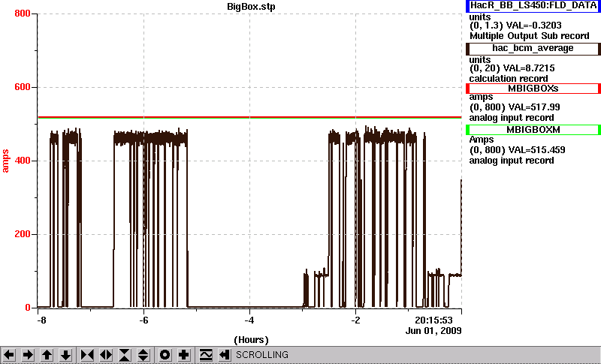The width and height of the screenshot is (601, 364).
Task: Click the red MBIGBOXs legend color border
Action: (x=468, y=89)
